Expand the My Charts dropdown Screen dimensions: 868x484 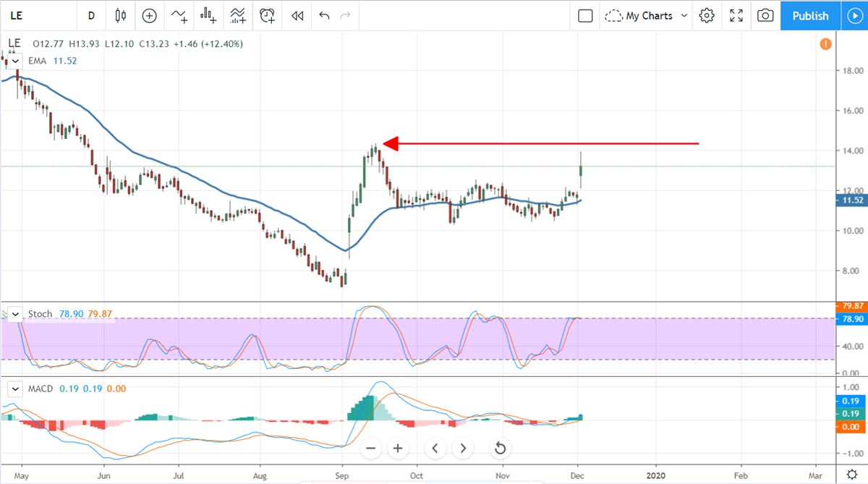[x=646, y=15]
